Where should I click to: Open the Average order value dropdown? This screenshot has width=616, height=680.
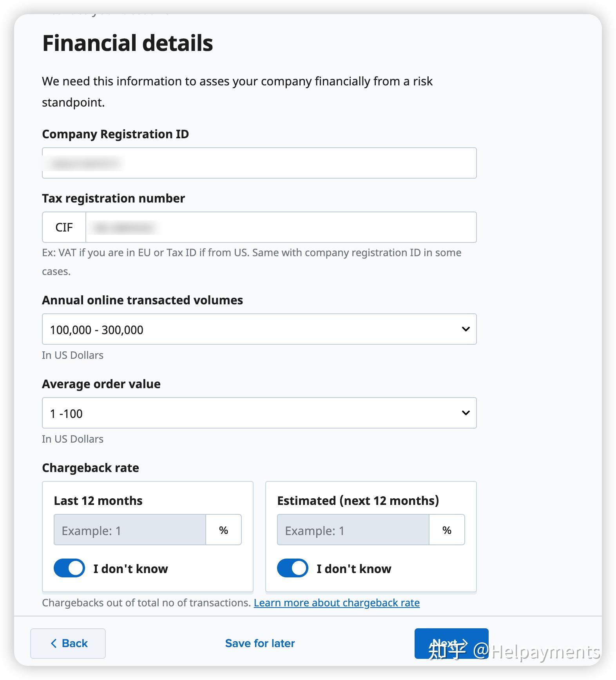(259, 413)
